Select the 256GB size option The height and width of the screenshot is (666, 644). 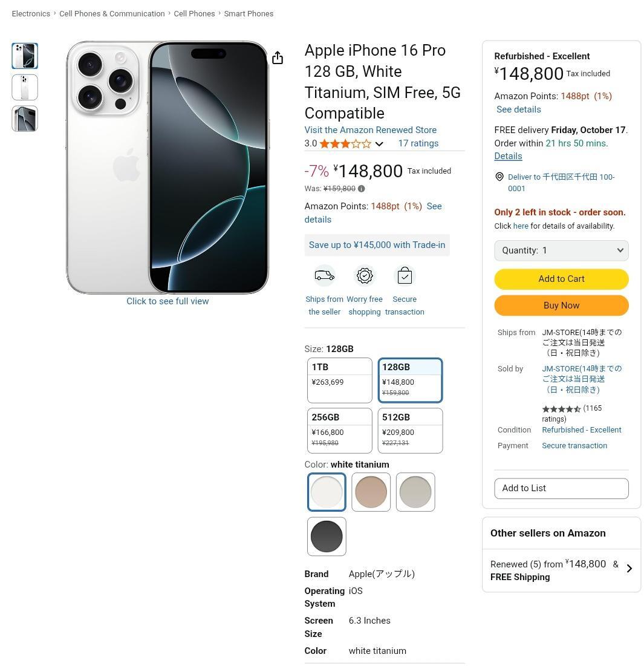coord(339,430)
